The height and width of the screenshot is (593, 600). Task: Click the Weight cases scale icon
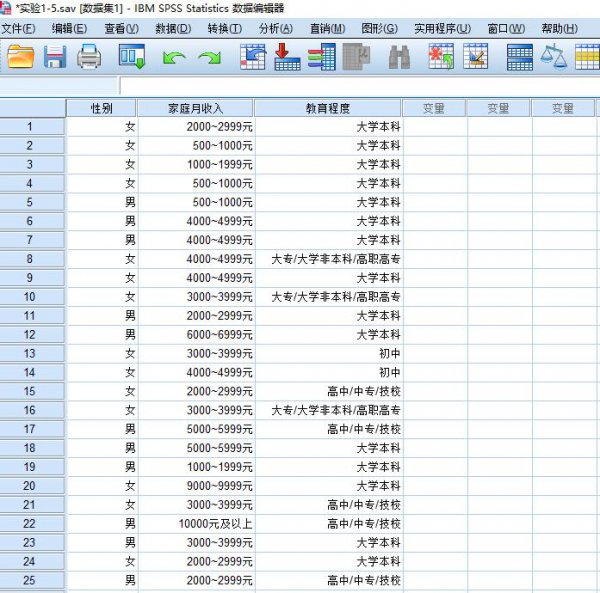tap(553, 57)
